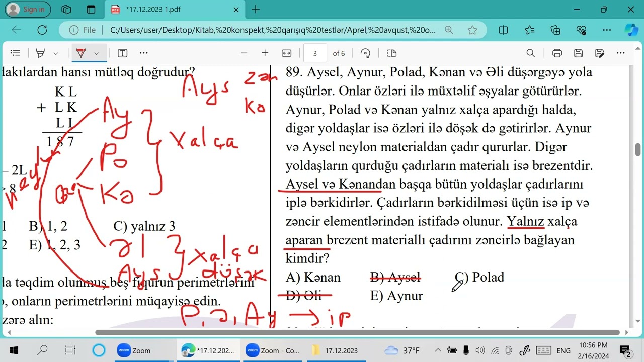
Task: Click answer option A) Kənan
Action: (x=313, y=278)
